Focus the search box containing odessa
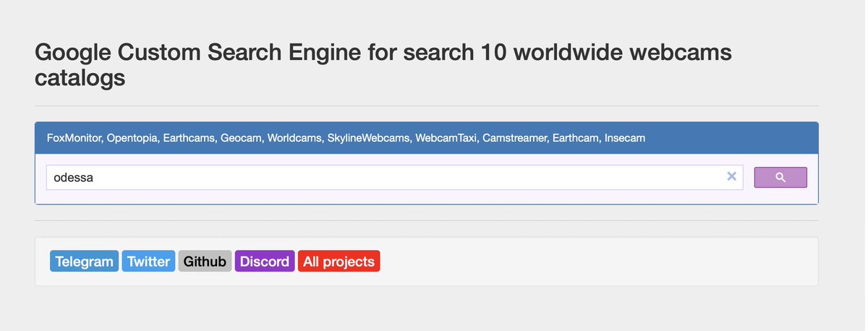 394,177
